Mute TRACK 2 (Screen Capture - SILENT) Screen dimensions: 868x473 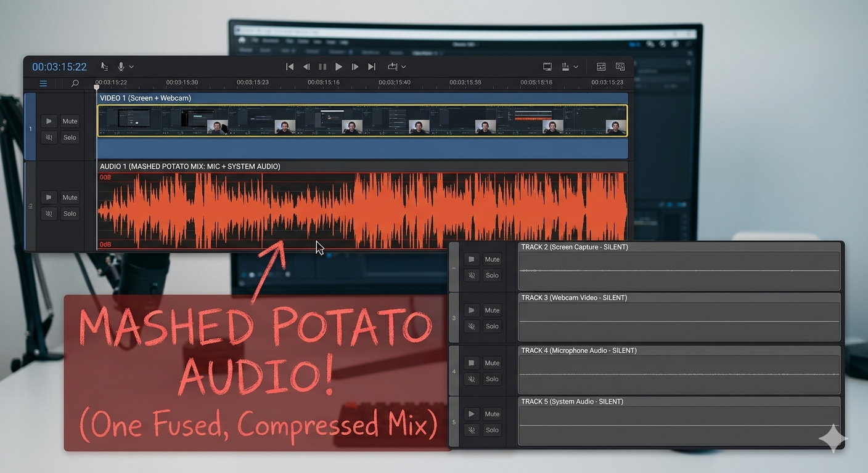[492, 259]
